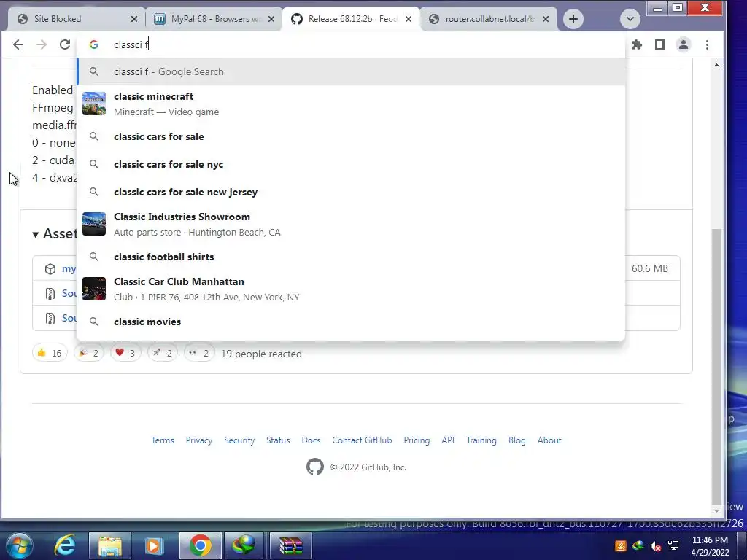This screenshot has width=747, height=560.
Task: Click the forward navigation arrow
Action: coord(42,44)
